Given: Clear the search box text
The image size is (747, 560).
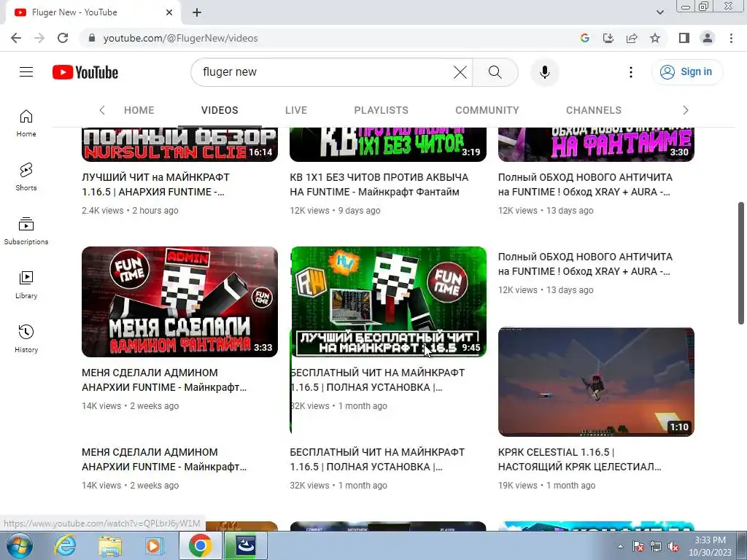Looking at the screenshot, I should [x=460, y=72].
